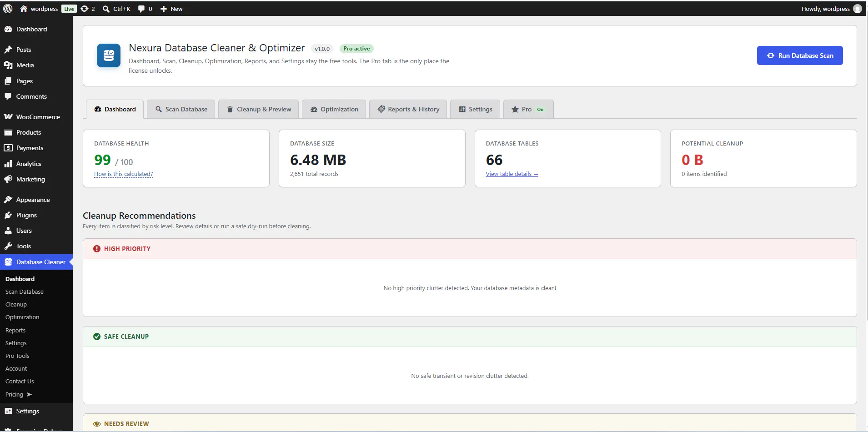Screen dimensions: 868x432
Task: Click the Marketing megaphone icon
Action: (x=8, y=179)
